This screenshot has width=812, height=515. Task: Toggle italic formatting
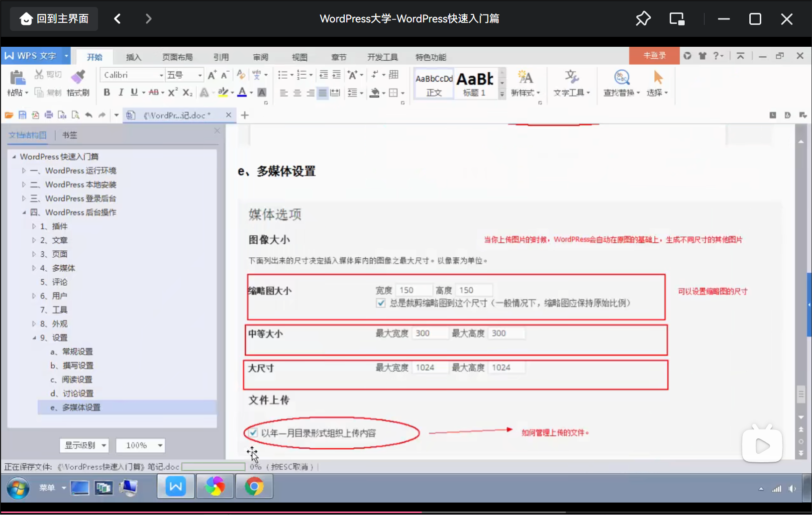120,92
